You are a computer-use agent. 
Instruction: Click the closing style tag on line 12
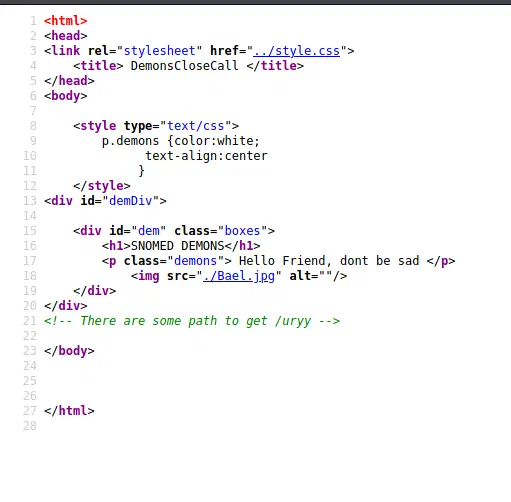coord(102,186)
